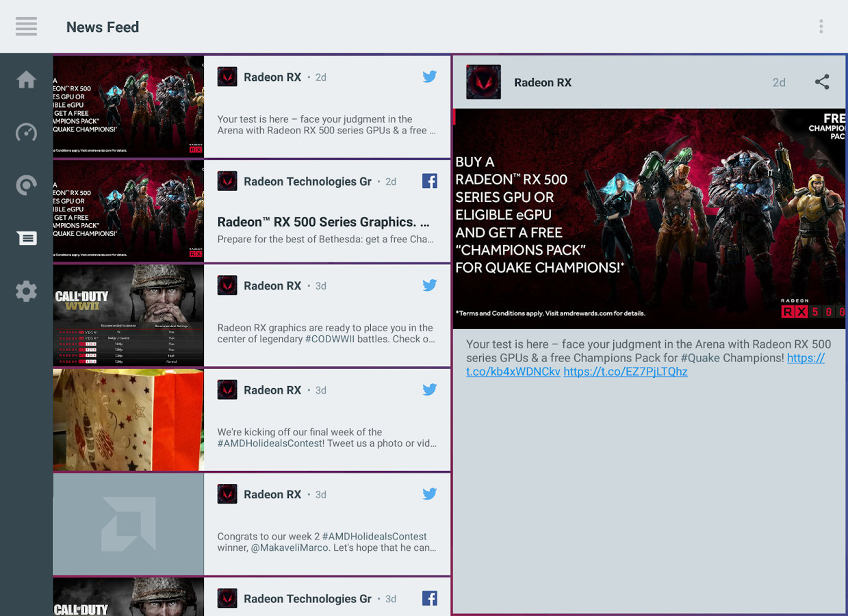848x616 pixels.
Task: Open the large Quake Champions promo image
Action: pos(649,219)
